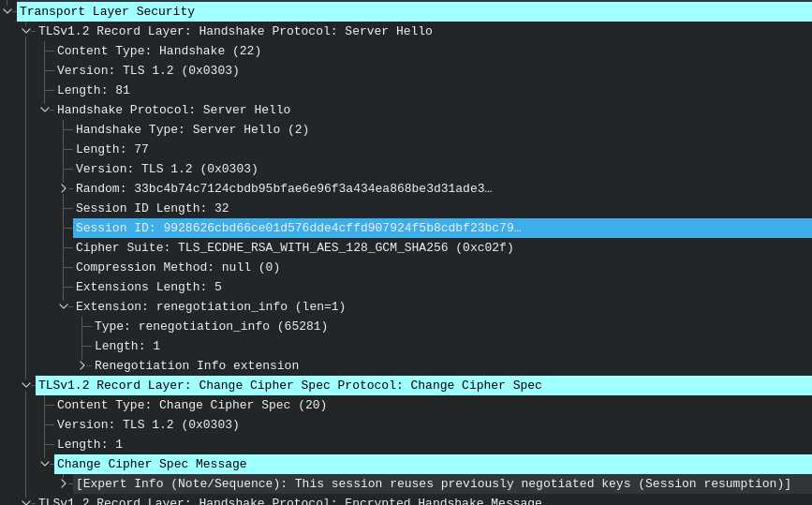
Task: Expand Renegotiation Info extension item
Action: tap(82, 365)
